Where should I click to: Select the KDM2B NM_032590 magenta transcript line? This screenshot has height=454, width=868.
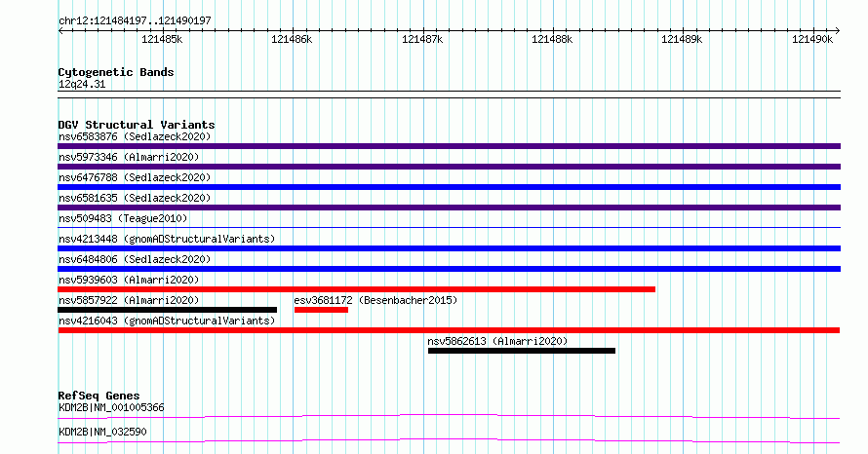[x=449, y=440]
